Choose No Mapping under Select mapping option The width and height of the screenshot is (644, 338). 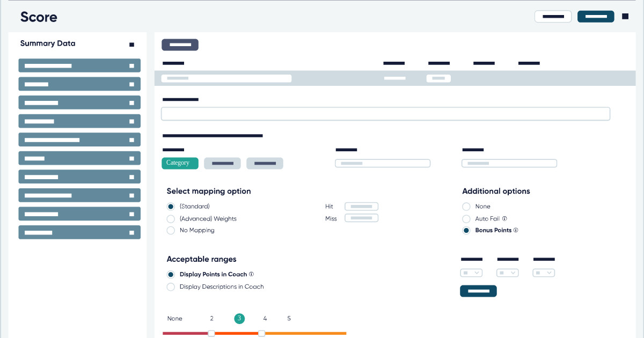click(171, 230)
